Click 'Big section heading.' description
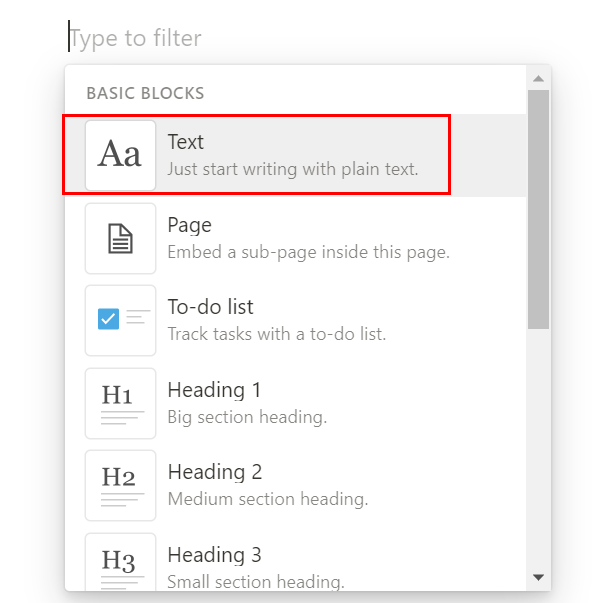Image resolution: width=592 pixels, height=603 pixels. point(247,417)
